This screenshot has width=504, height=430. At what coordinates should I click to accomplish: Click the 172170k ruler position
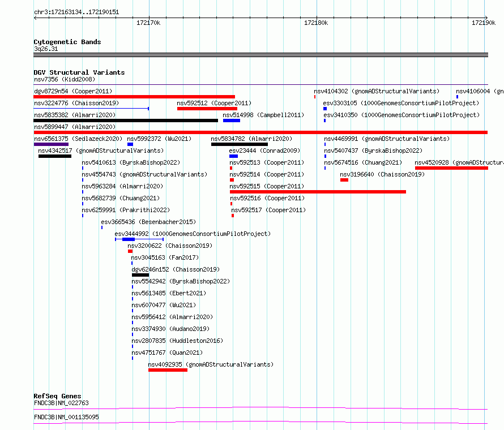click(148, 23)
